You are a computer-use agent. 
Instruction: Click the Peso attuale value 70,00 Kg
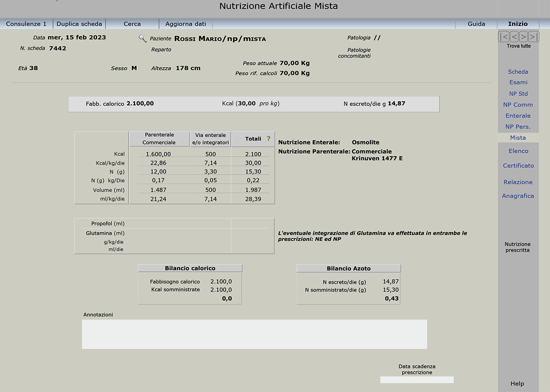point(294,63)
